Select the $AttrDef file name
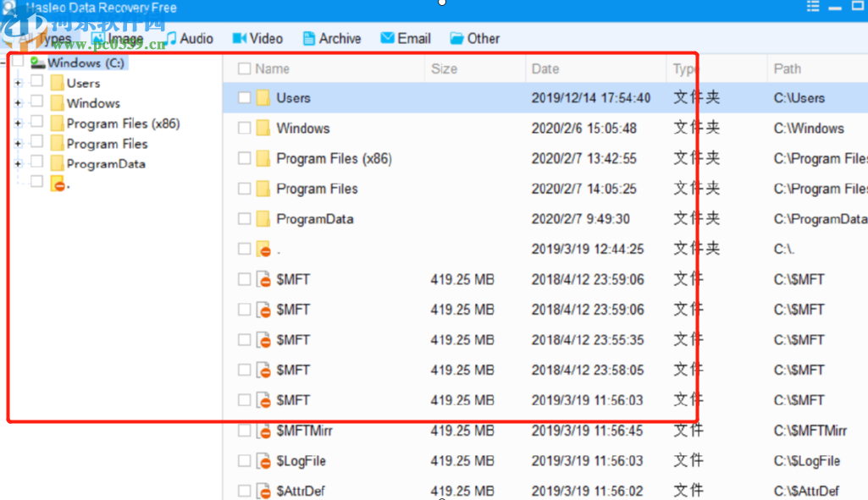 (x=301, y=491)
